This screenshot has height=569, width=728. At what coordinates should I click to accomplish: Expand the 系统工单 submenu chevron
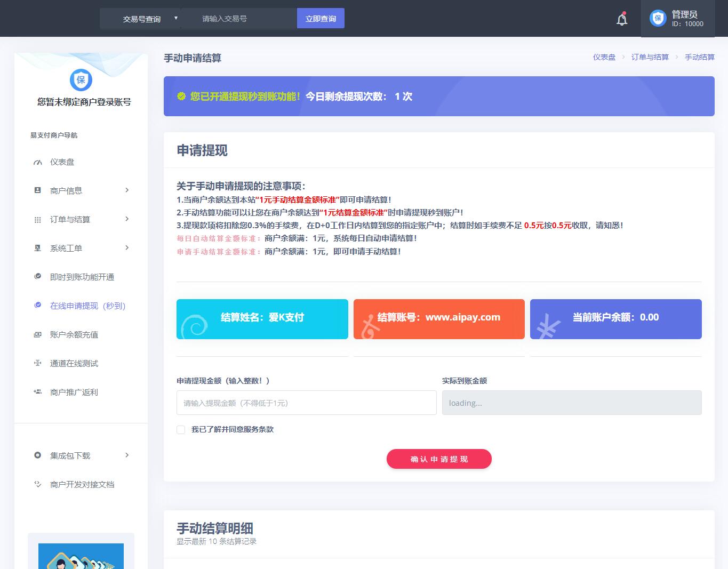[x=127, y=248]
